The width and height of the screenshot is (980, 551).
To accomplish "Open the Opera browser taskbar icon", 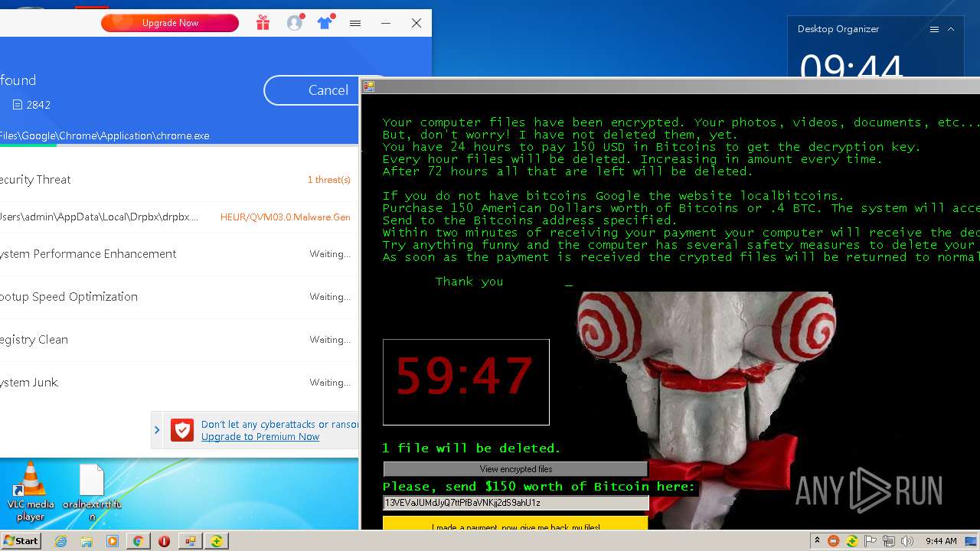I will click(164, 541).
